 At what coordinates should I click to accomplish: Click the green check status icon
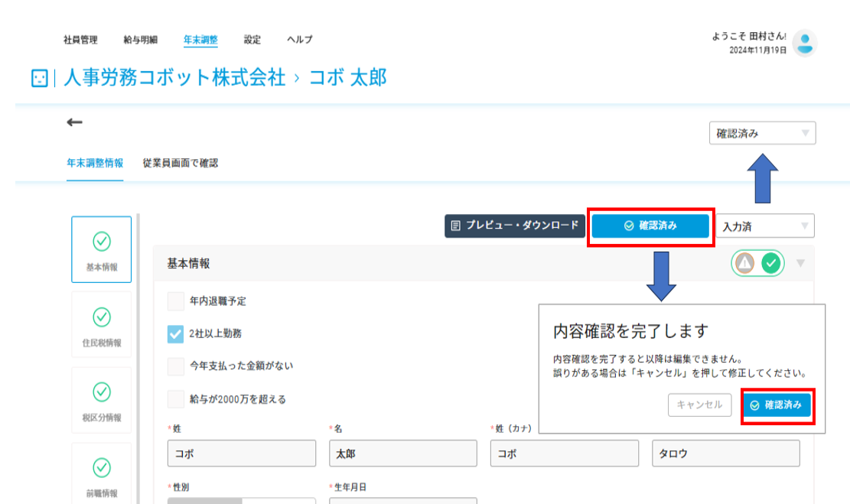[x=771, y=263]
